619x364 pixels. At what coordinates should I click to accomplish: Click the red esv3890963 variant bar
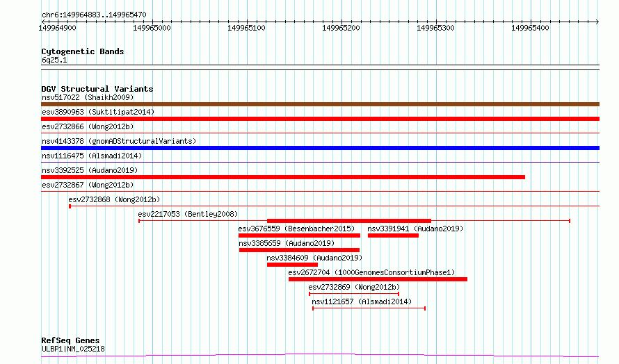[x=320, y=119]
